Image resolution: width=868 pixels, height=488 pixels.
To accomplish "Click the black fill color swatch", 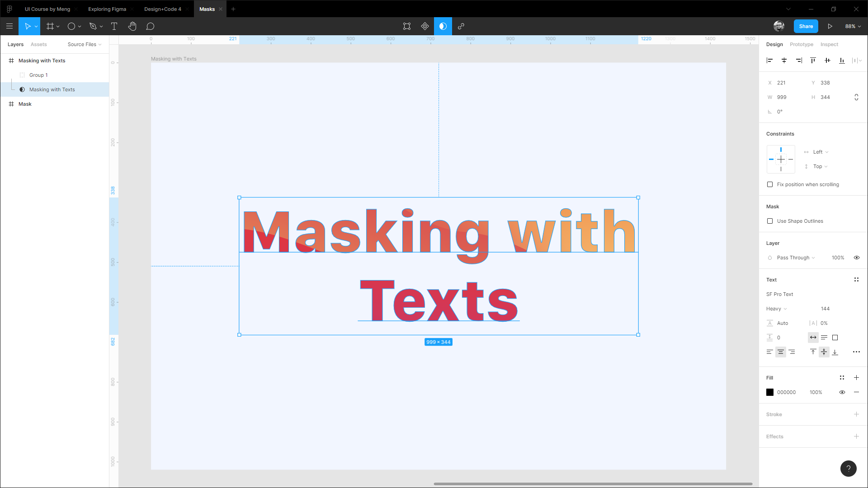I will coord(770,392).
